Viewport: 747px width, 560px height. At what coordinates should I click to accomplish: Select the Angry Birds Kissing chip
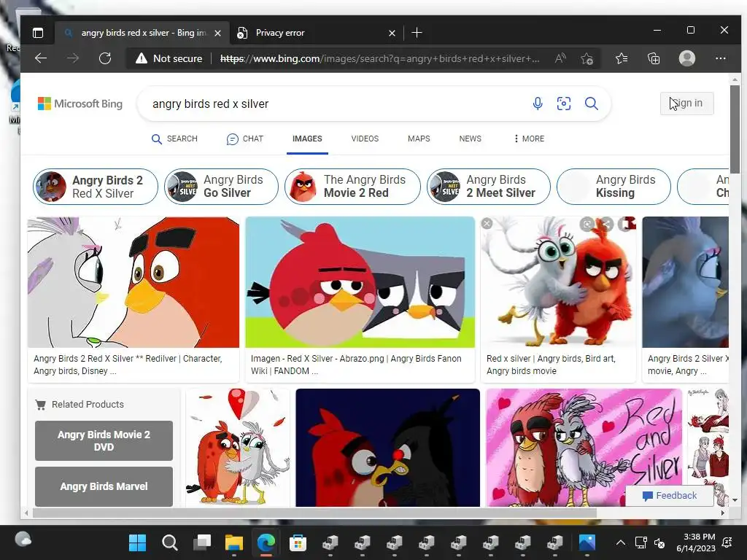(614, 187)
